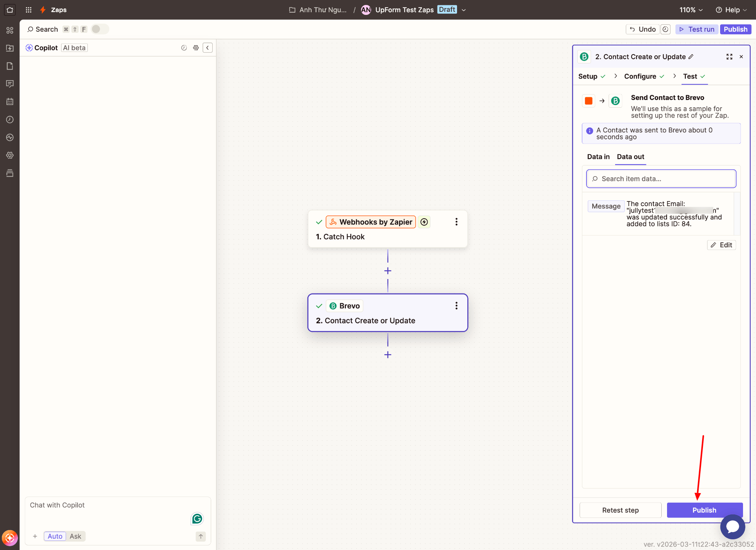The height and width of the screenshot is (550, 756).
Task: Select Auto mode in Copilot
Action: click(55, 536)
